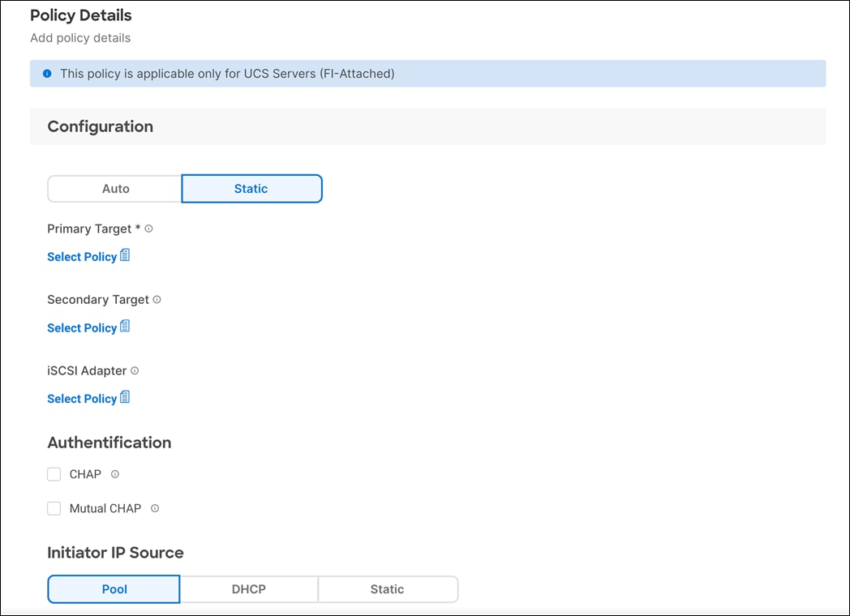Click the UCS Servers FI-Attached notice banner
The height and width of the screenshot is (616, 850).
click(428, 73)
